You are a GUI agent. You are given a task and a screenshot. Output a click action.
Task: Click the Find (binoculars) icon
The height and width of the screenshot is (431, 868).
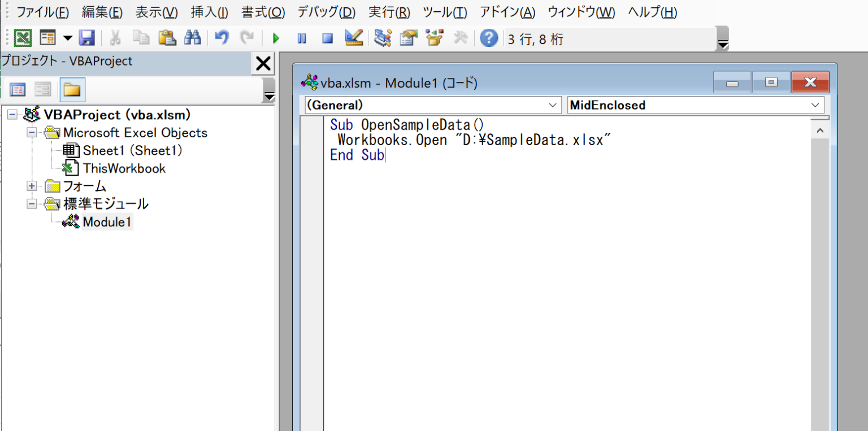193,37
